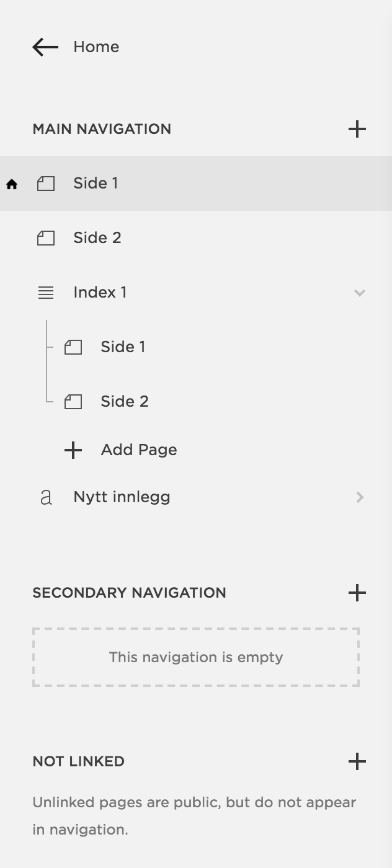Open the Nytt innlegg blog page
The width and height of the screenshot is (392, 868).
[x=196, y=497]
